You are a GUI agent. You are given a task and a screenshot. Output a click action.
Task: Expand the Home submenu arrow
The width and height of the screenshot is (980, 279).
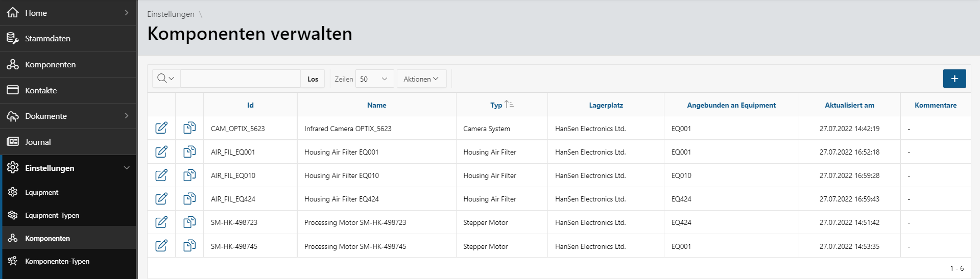[x=127, y=13]
